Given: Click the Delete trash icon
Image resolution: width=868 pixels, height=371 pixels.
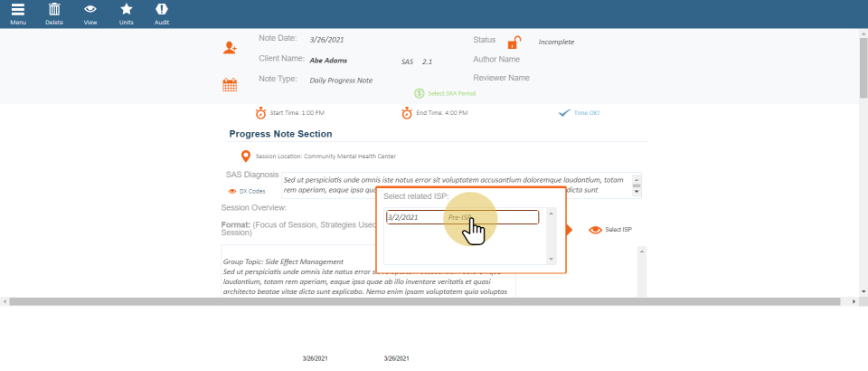Looking at the screenshot, I should pos(54,9).
